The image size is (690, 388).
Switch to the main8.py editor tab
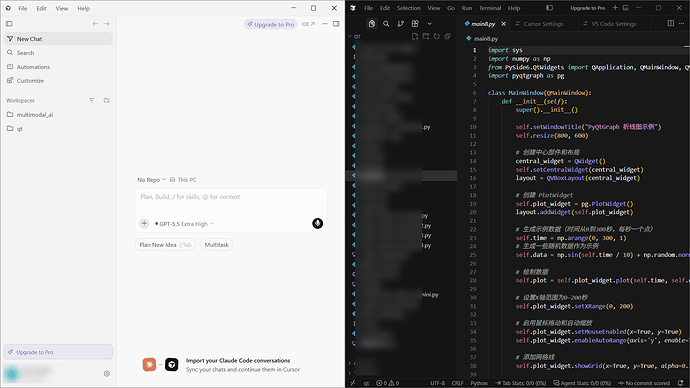(483, 24)
